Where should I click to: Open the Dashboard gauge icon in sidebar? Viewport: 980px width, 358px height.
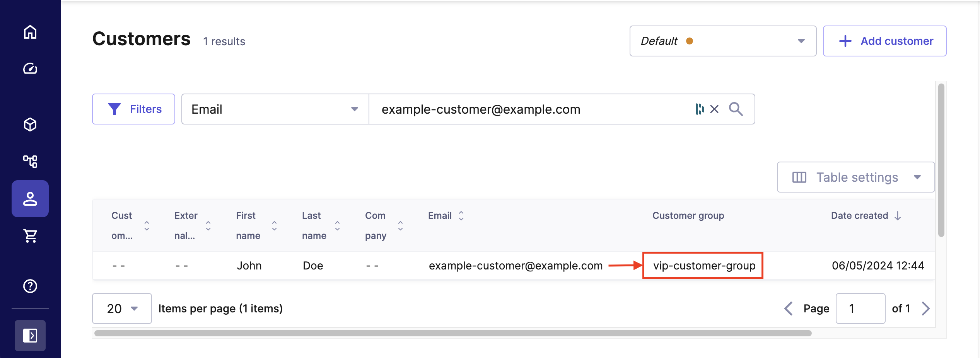30,68
